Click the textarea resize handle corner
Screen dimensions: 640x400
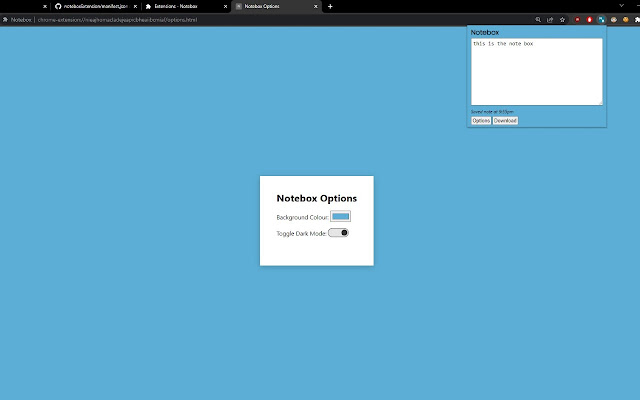tap(600, 102)
